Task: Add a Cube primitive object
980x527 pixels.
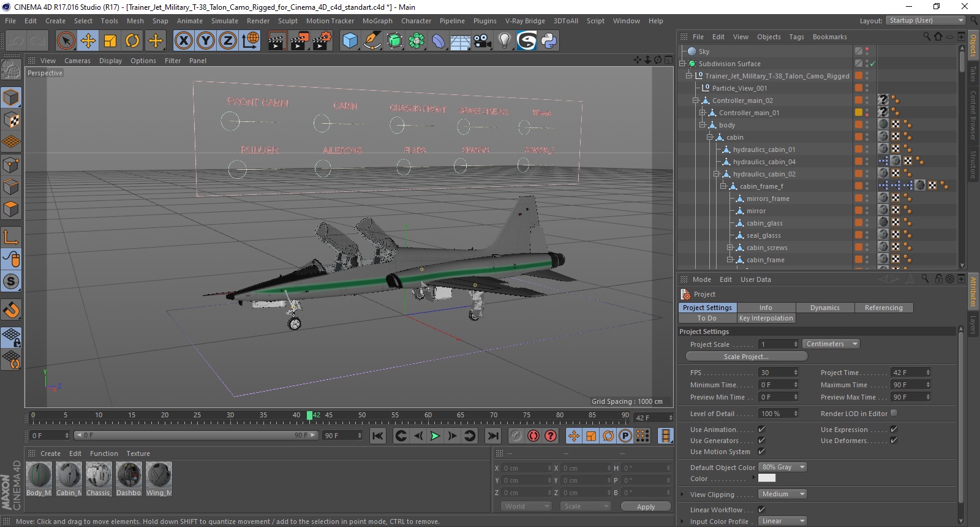Action: (350, 41)
